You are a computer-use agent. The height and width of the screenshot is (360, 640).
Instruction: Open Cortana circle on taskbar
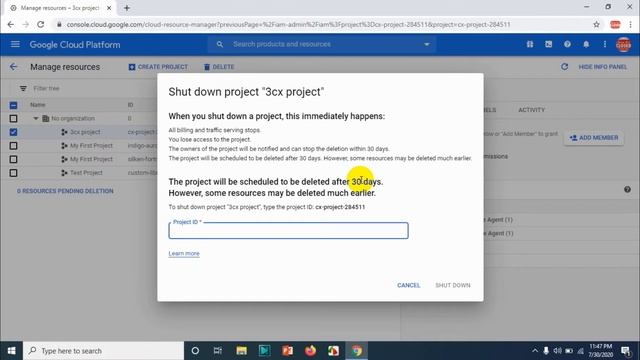pos(195,351)
